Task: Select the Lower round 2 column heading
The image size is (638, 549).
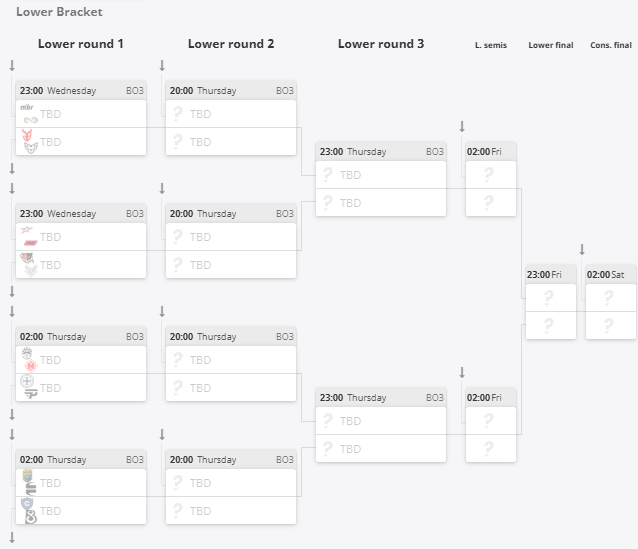Action: 231,44
